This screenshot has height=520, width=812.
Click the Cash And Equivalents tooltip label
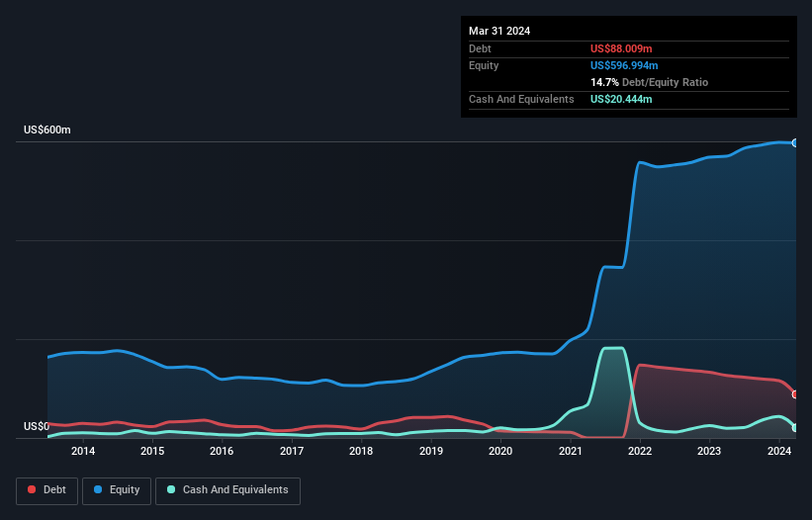tap(521, 99)
